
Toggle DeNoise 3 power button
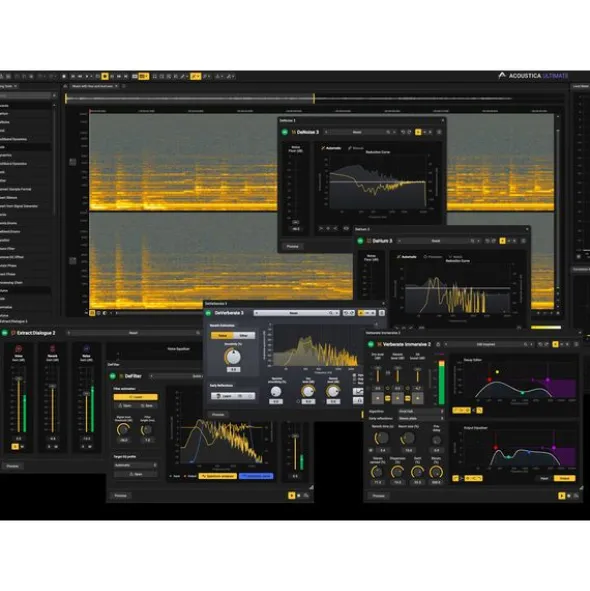tap(285, 132)
